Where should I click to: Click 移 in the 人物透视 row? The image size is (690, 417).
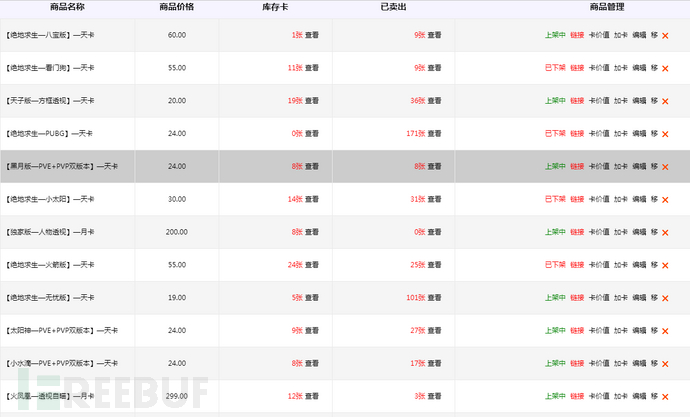point(654,232)
